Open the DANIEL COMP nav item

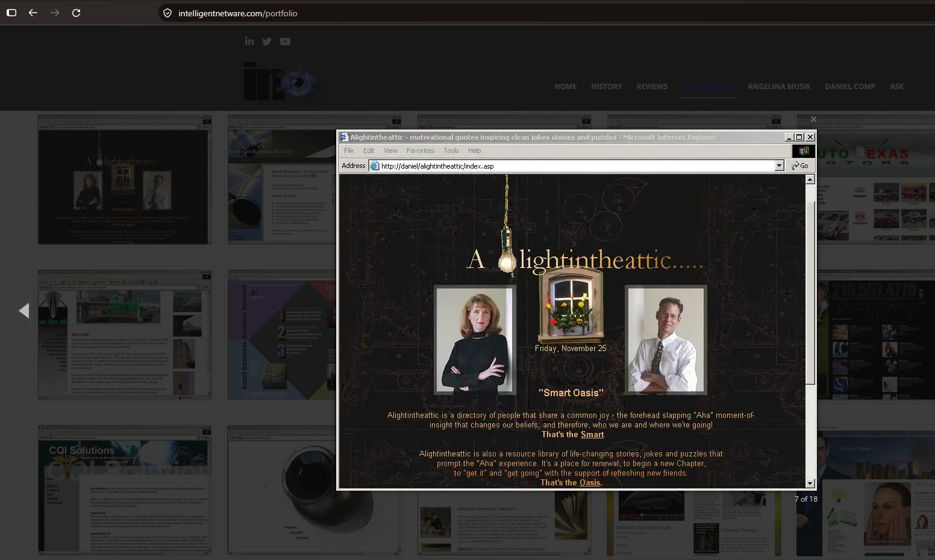pyautogui.click(x=850, y=87)
